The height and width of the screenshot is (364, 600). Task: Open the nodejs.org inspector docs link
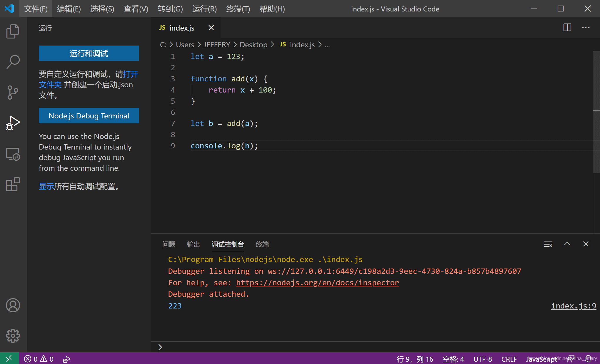pos(317,283)
